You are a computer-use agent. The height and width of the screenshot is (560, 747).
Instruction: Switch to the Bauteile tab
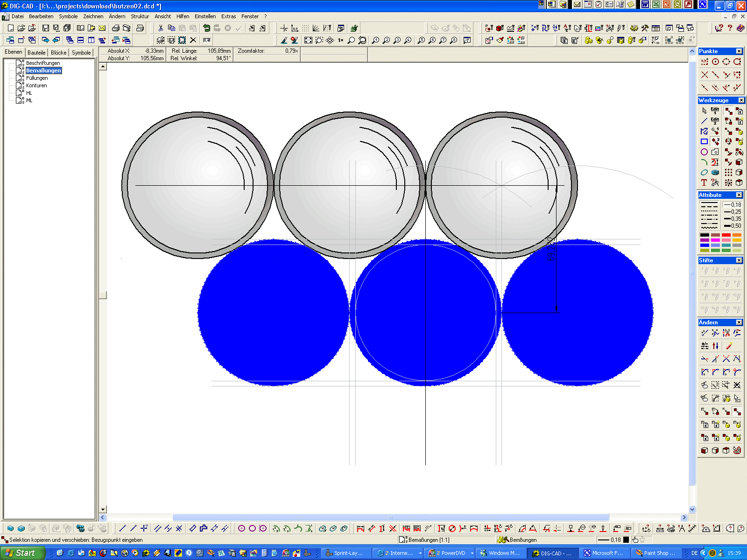pos(36,53)
